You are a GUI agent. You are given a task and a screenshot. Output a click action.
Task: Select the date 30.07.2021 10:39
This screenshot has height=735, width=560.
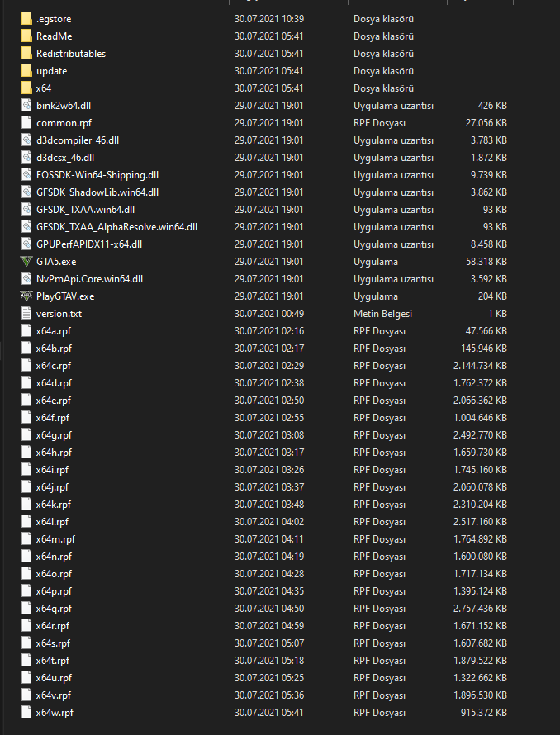(x=269, y=19)
